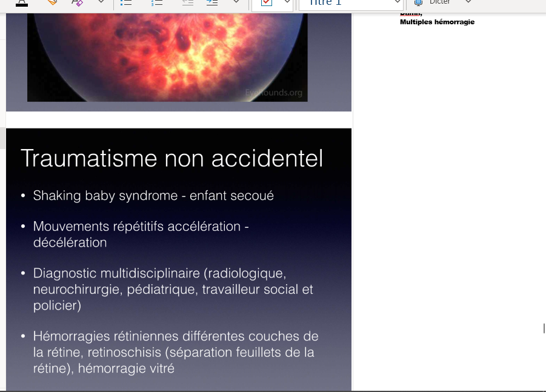
Task: Select the text highlighter tool
Action: coord(52,2)
